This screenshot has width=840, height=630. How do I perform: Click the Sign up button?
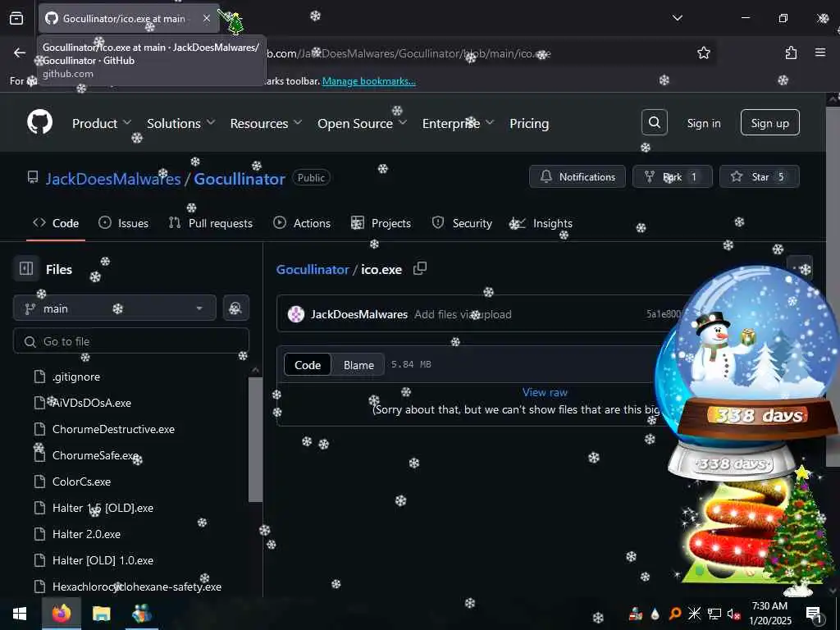pyautogui.click(x=769, y=123)
